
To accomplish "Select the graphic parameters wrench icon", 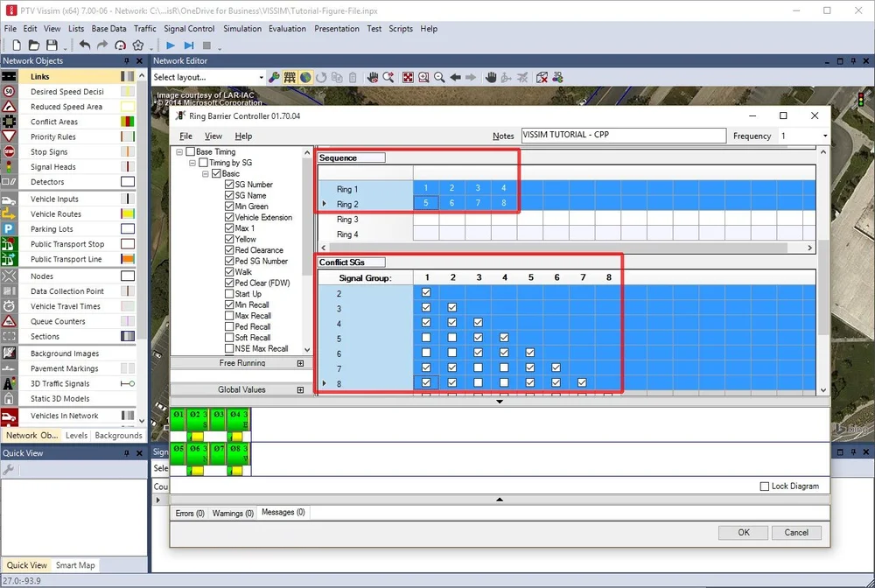I will tap(273, 77).
